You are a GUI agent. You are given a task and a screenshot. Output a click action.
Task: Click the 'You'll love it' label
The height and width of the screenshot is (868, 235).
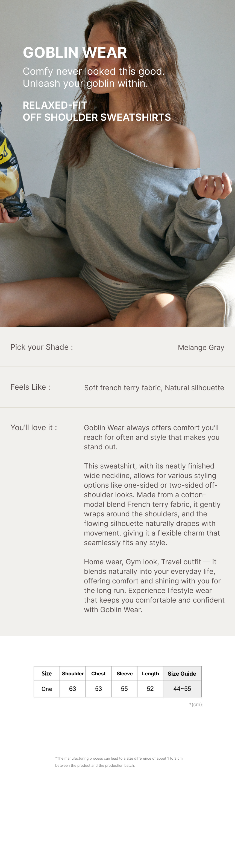[34, 427]
